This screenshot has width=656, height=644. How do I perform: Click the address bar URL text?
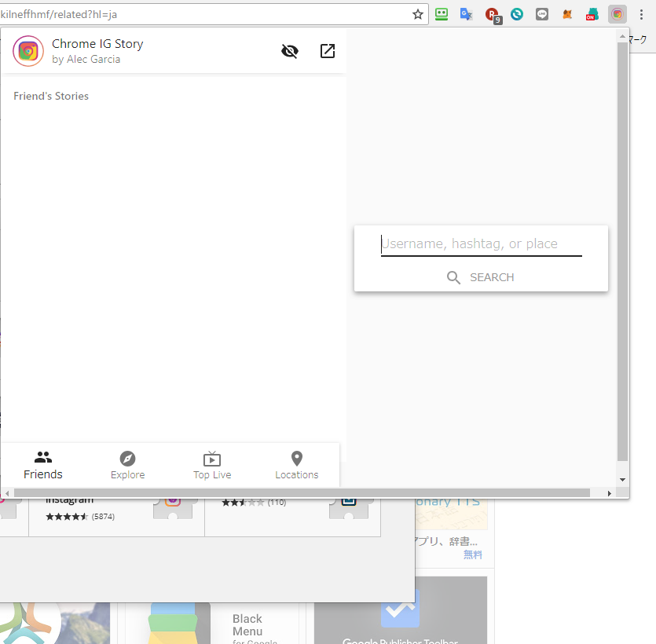(x=59, y=14)
